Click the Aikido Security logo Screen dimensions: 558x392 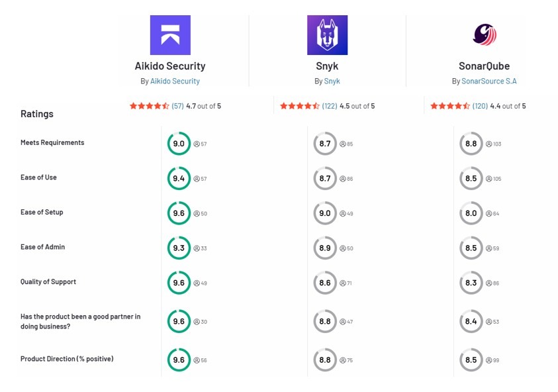[x=171, y=34]
